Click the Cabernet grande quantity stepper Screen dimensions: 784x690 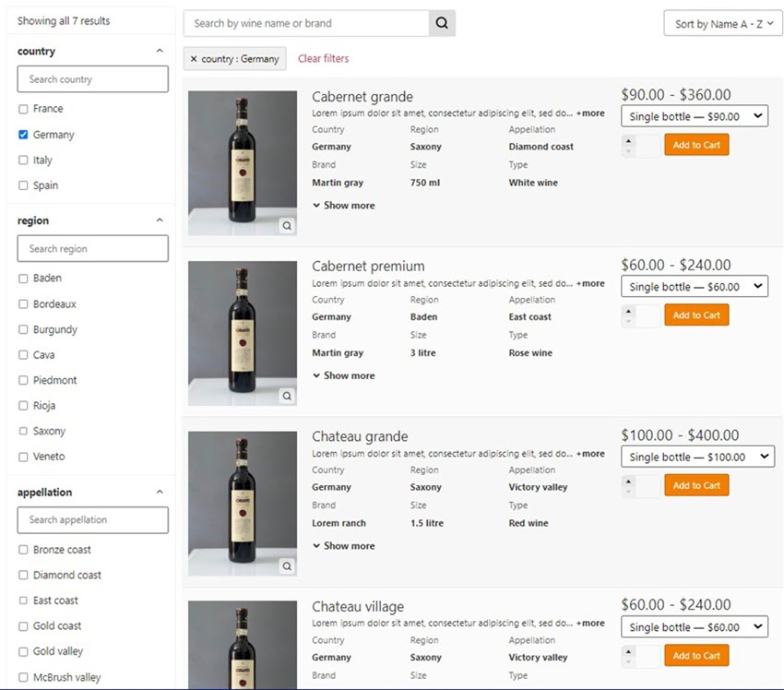641,146
